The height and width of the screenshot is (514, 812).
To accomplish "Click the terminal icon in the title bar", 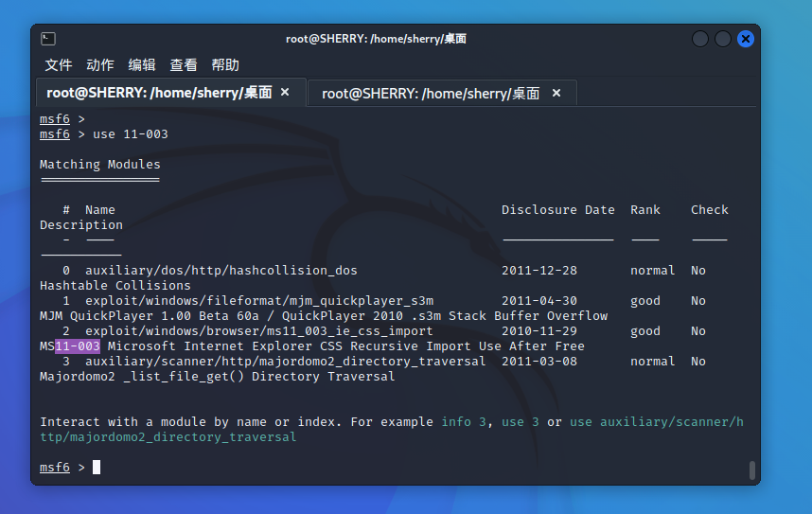I will point(48,39).
